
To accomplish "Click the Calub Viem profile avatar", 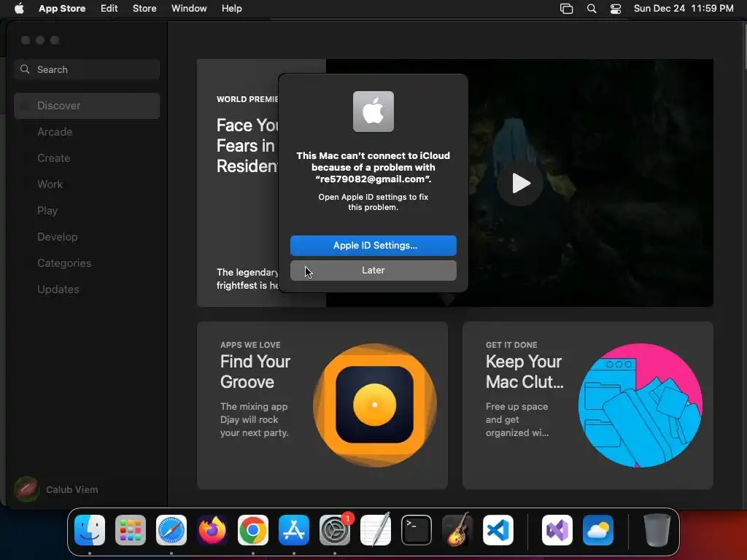I will (27, 489).
